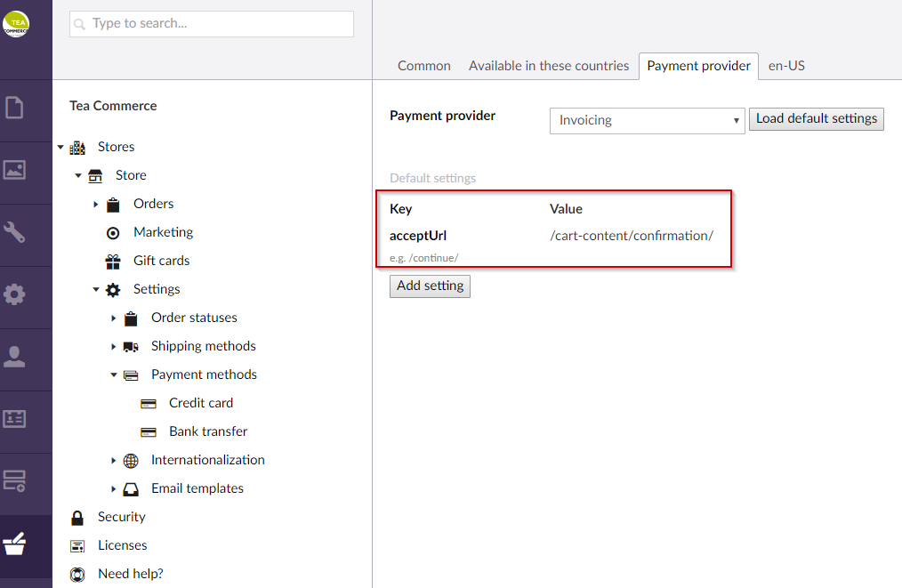Click the Marketing target icon

(113, 232)
